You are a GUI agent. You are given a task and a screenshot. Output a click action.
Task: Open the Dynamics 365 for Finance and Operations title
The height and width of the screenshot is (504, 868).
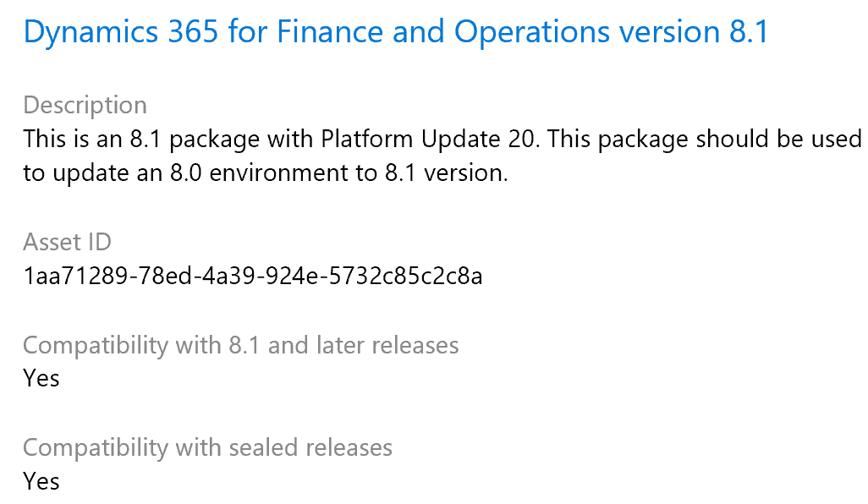coord(396,32)
